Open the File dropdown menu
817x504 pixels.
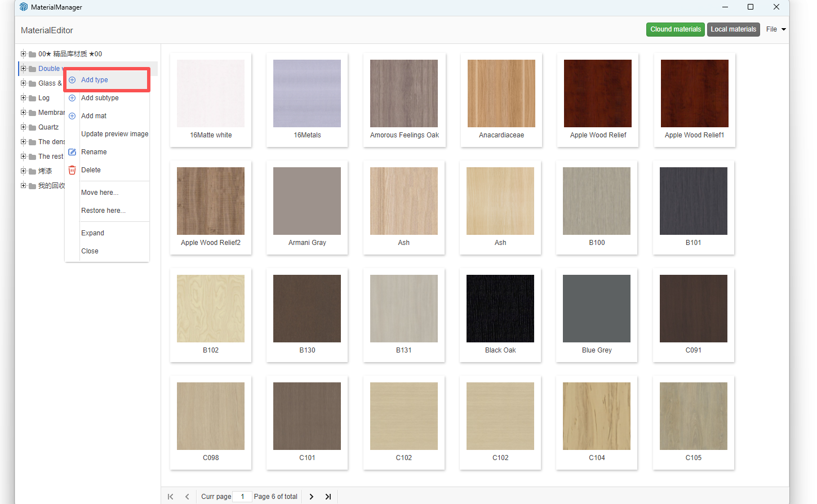click(x=776, y=29)
